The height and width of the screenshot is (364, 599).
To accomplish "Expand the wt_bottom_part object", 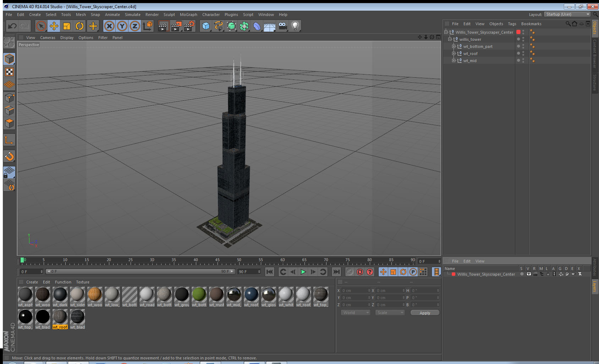I will coord(454,46).
